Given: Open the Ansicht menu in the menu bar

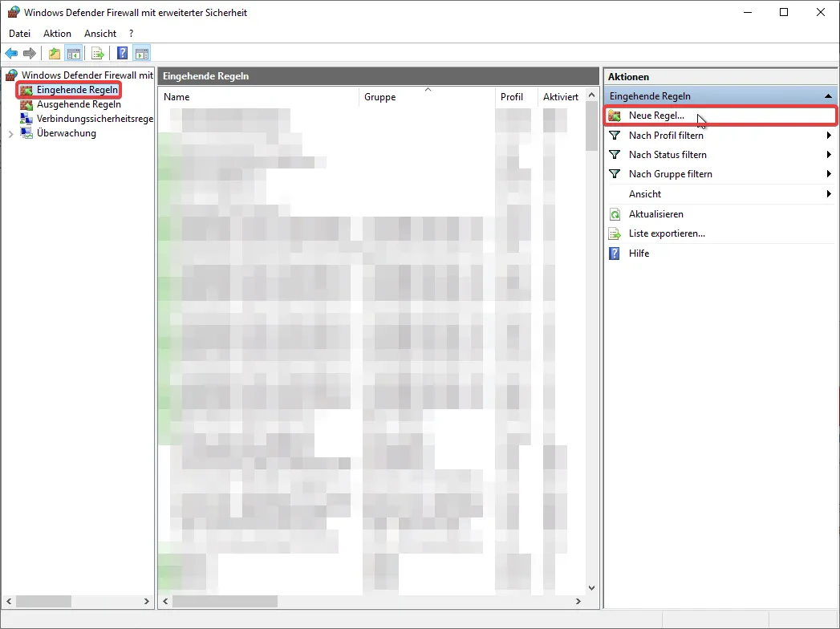Looking at the screenshot, I should pyautogui.click(x=100, y=33).
